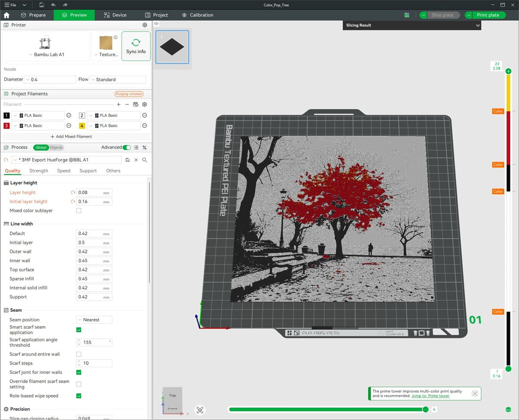This screenshot has width=519, height=420.
Task: Open the Project tab
Action: click(157, 15)
